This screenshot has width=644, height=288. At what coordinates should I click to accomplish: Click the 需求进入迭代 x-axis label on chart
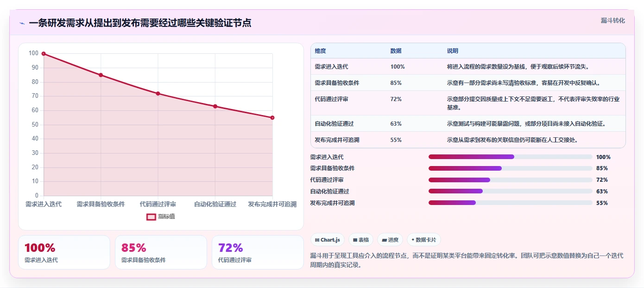point(44,204)
